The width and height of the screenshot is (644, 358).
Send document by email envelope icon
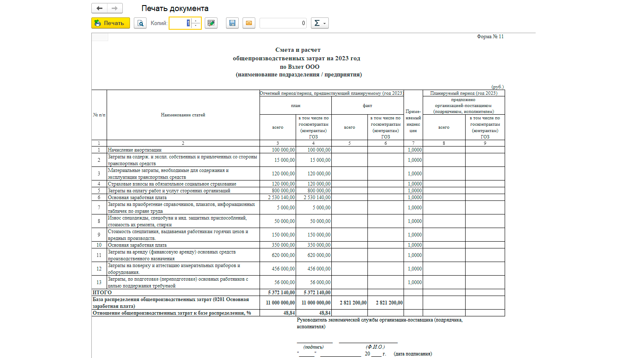pyautogui.click(x=249, y=23)
